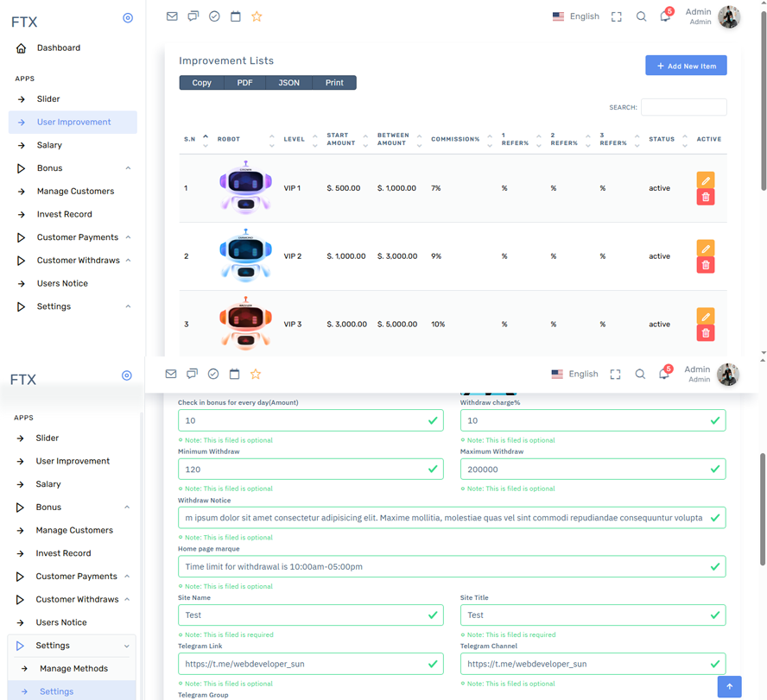Open Dashboard via the home icon
Image resolution: width=767 pixels, height=700 pixels.
coord(22,48)
